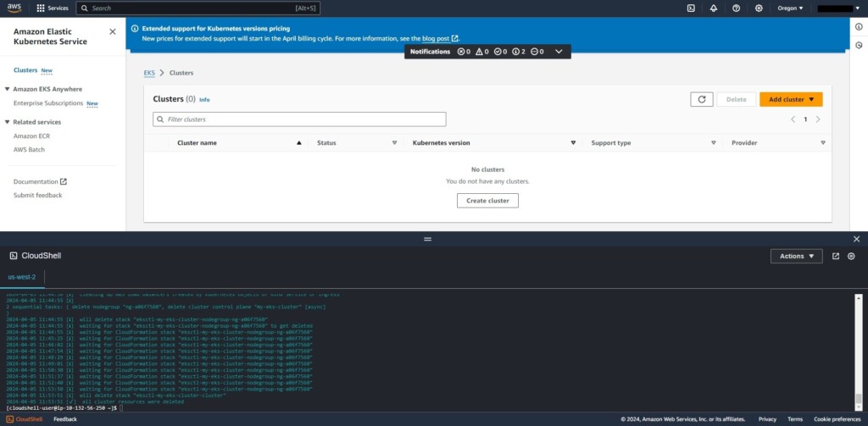
Task: Open the help question mark icon
Action: 737,8
